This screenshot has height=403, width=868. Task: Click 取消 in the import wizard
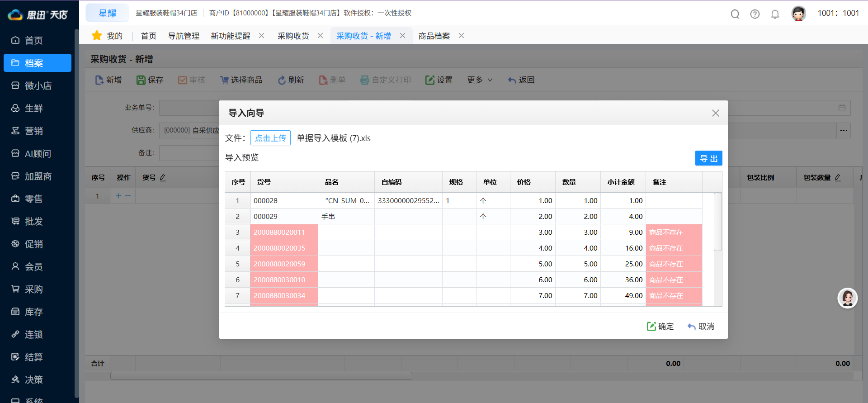pyautogui.click(x=701, y=327)
